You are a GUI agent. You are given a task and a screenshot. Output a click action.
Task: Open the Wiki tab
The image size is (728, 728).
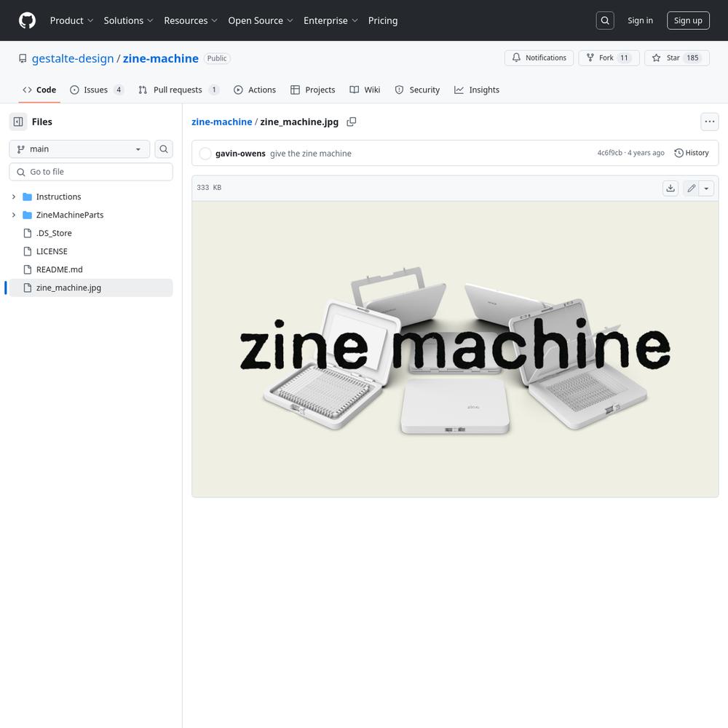365,90
